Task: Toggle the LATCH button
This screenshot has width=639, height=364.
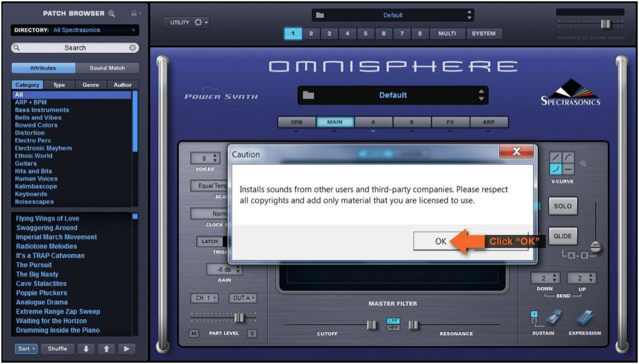Action: point(209,242)
